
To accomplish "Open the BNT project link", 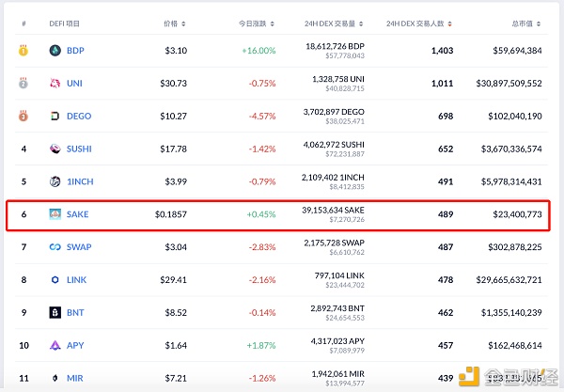I will [x=75, y=312].
